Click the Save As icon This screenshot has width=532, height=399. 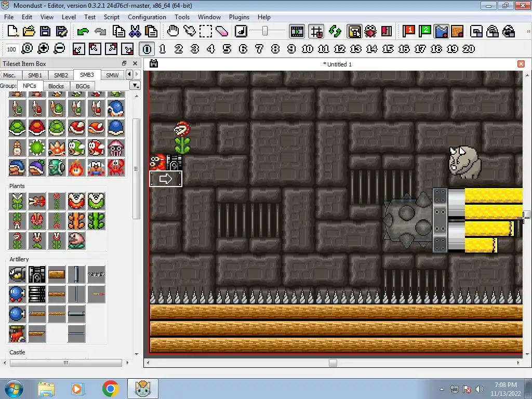click(61, 31)
